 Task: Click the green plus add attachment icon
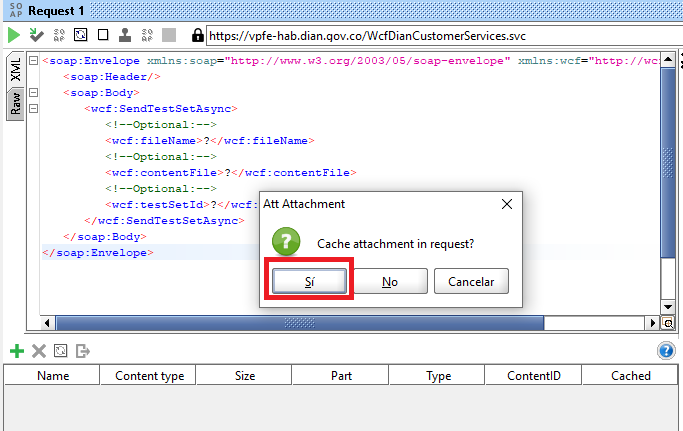(16, 351)
